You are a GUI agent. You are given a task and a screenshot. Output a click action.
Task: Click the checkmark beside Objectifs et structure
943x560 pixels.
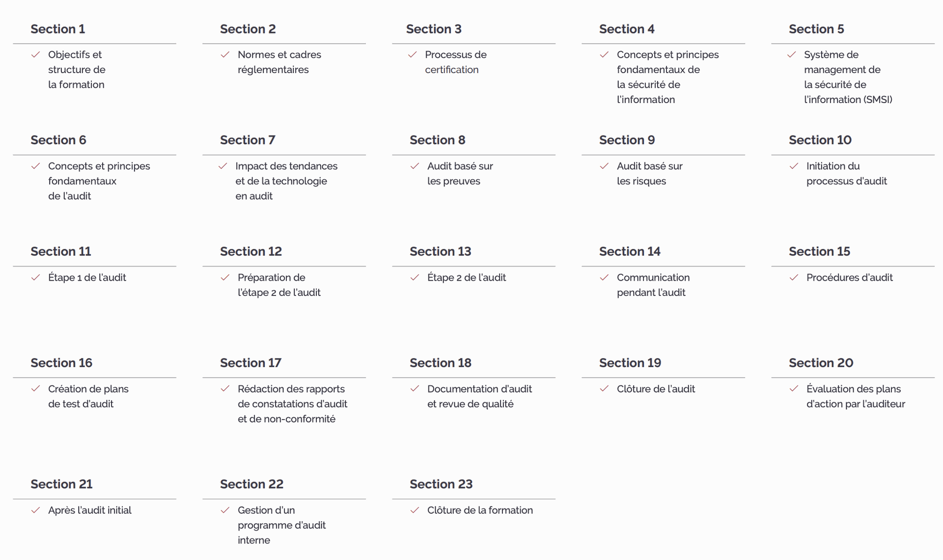tap(35, 55)
